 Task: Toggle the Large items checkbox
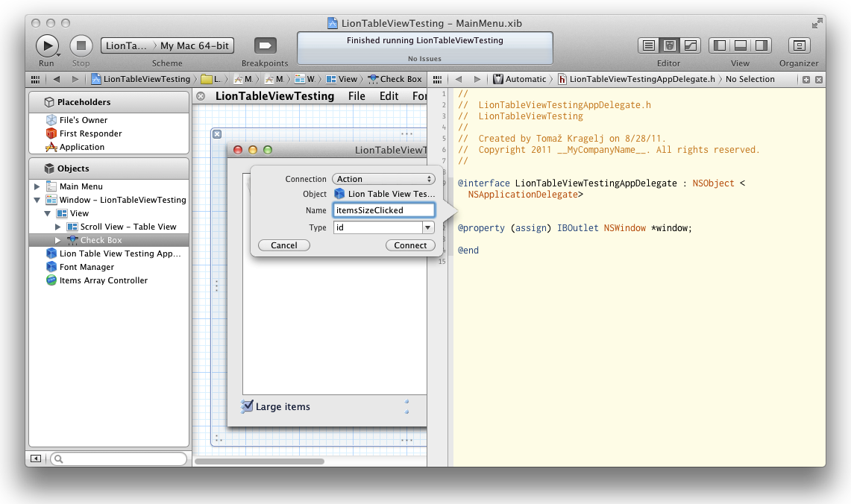coord(247,406)
